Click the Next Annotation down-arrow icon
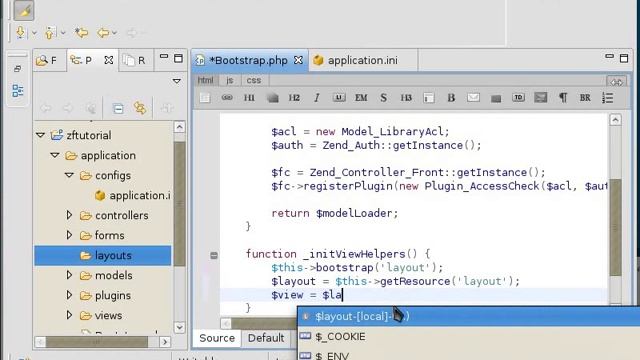 click(20, 32)
